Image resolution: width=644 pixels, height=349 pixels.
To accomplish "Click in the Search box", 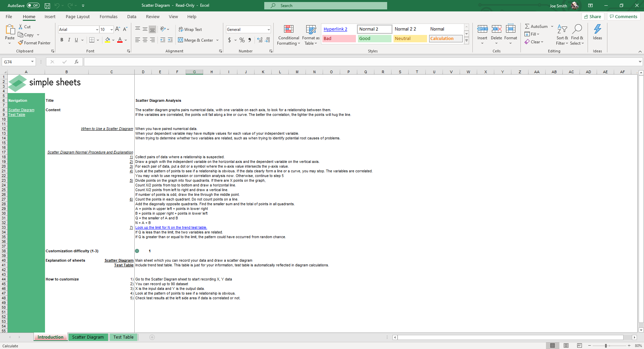I will point(325,6).
